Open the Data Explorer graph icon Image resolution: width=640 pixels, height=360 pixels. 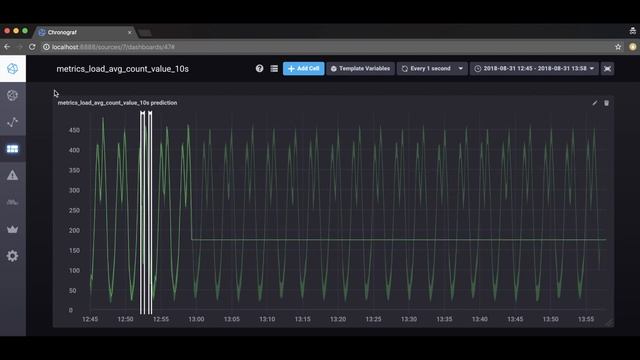(12, 122)
